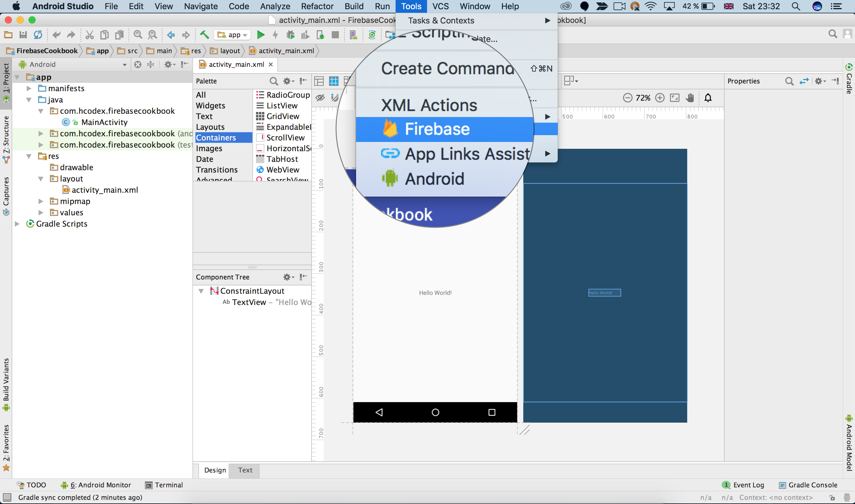
Task: Toggle the Blueprint view mode icon
Action: [x=334, y=81]
